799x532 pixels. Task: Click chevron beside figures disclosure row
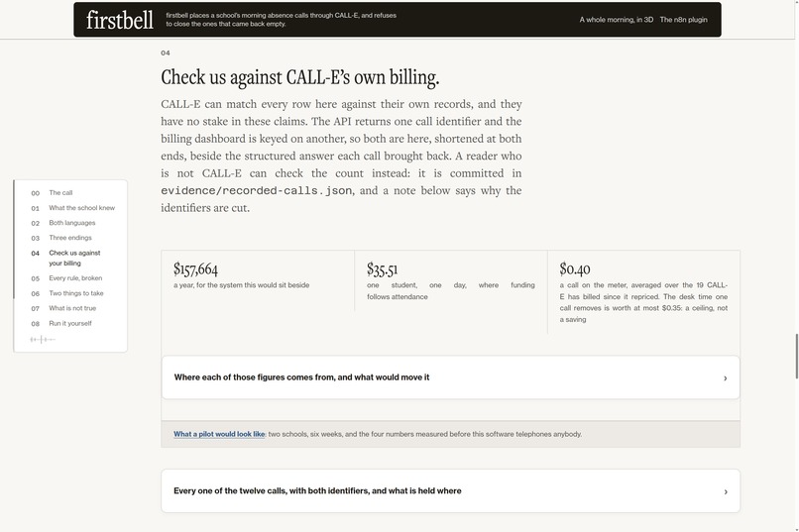725,378
